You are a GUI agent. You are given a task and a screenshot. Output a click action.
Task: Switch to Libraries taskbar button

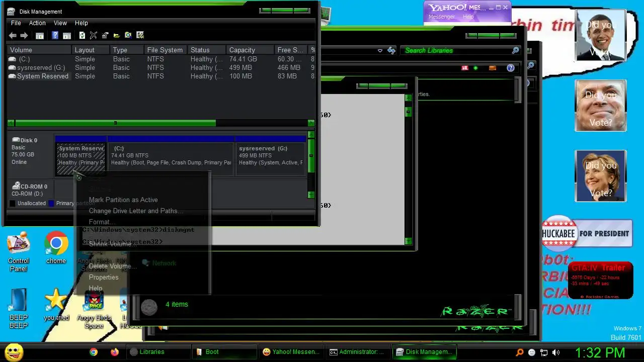point(158,352)
